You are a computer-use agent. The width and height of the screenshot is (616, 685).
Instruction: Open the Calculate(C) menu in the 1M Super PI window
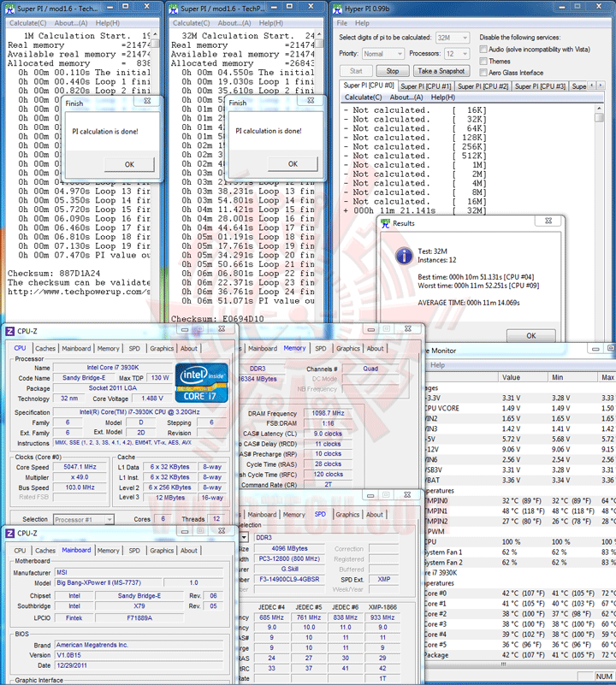coord(28,23)
